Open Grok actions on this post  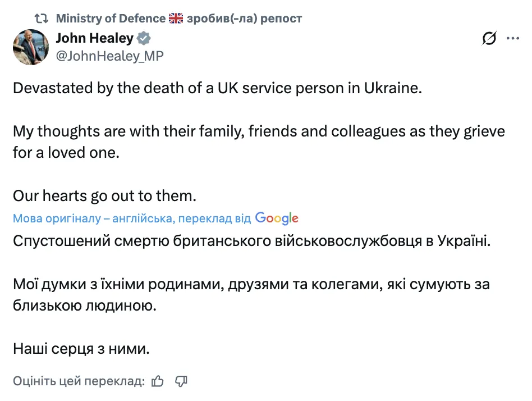click(488, 38)
